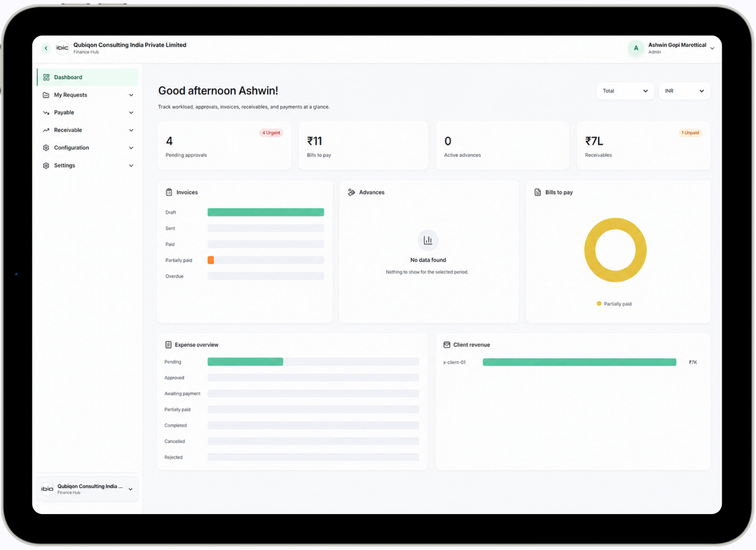Click the green Draft invoices bar
This screenshot has width=756, height=550.
[266, 212]
